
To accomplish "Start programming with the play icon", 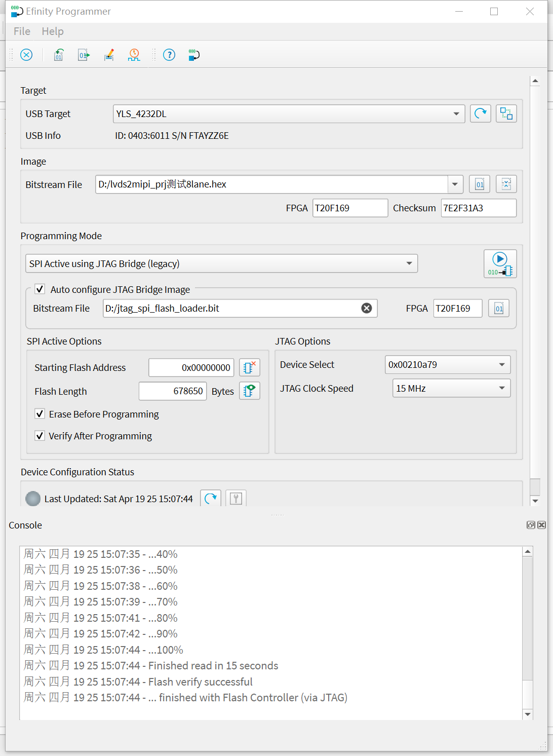I will click(500, 263).
